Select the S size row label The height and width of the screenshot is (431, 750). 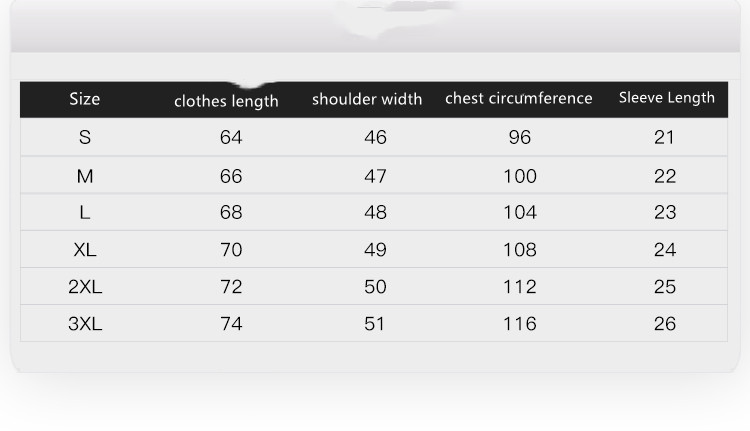coord(85,138)
